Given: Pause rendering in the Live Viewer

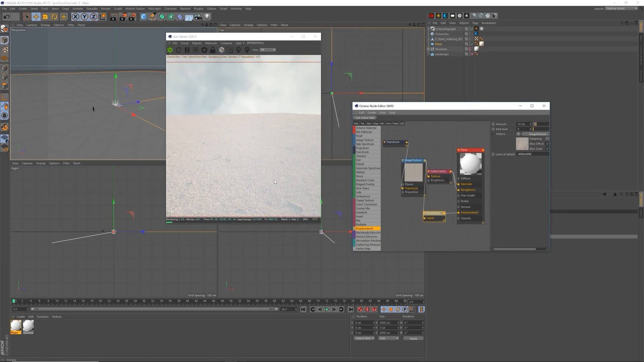Looking at the screenshot, I should pyautogui.click(x=187, y=50).
